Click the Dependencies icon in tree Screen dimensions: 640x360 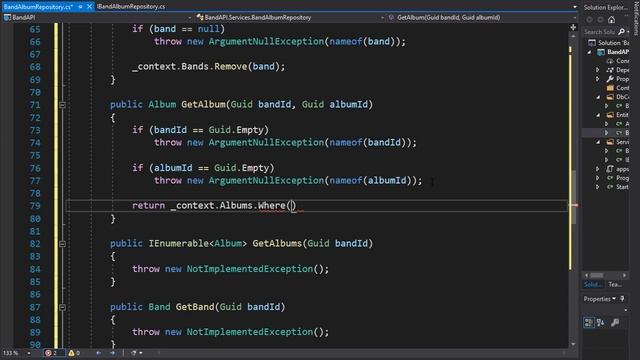610,70
